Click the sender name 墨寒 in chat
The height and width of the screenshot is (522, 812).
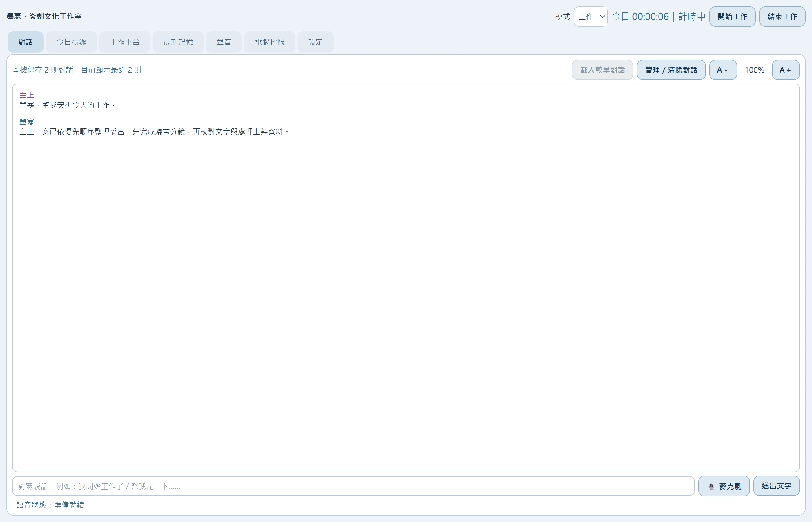[27, 122]
